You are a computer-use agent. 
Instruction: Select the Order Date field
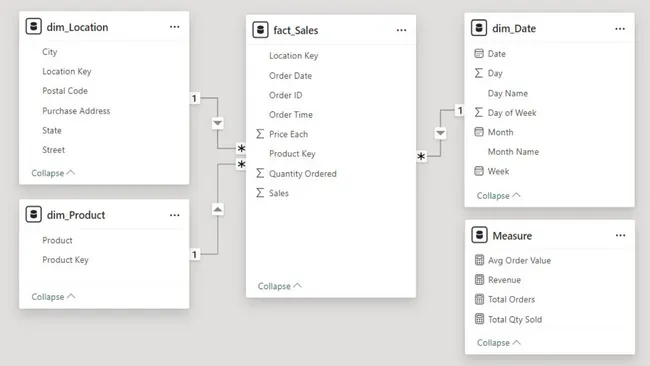pos(290,76)
